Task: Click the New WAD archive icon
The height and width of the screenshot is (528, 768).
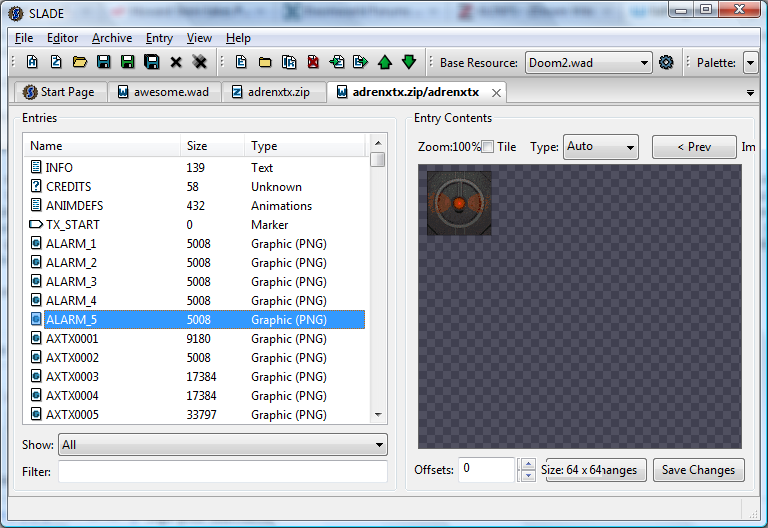Action: 32,62
